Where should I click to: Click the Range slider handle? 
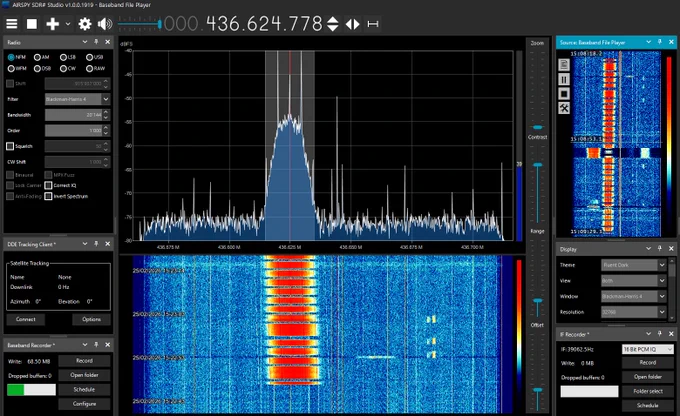pyautogui.click(x=537, y=300)
